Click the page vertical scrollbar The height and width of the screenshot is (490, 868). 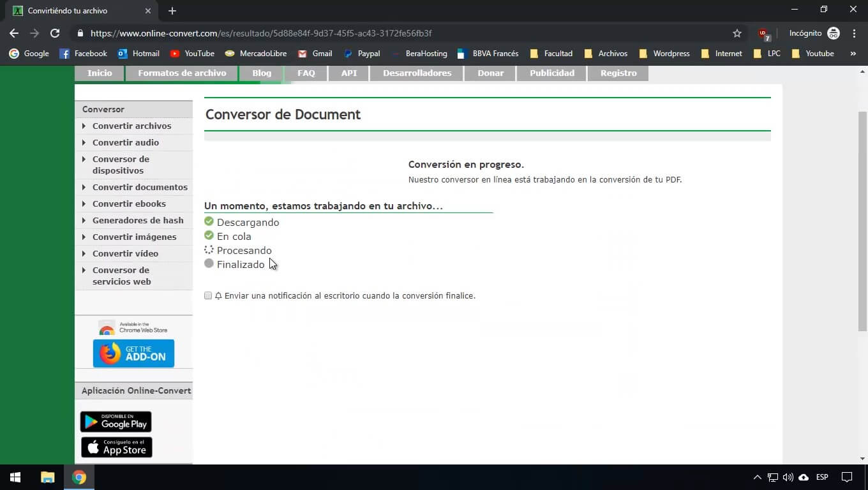point(862,221)
